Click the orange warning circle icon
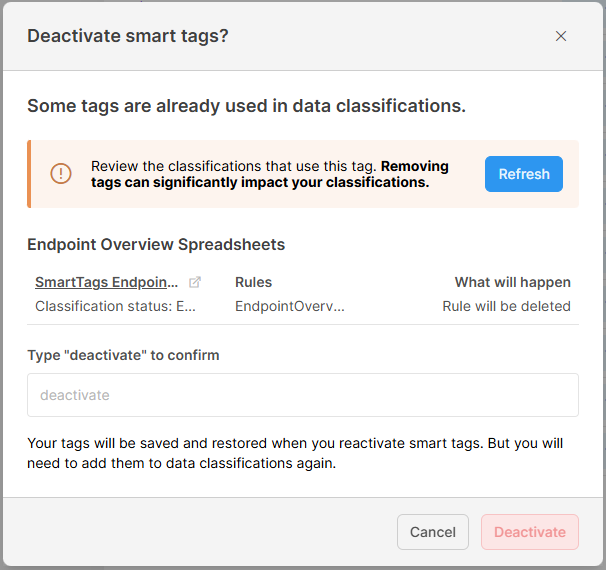The image size is (606, 570). [61, 174]
